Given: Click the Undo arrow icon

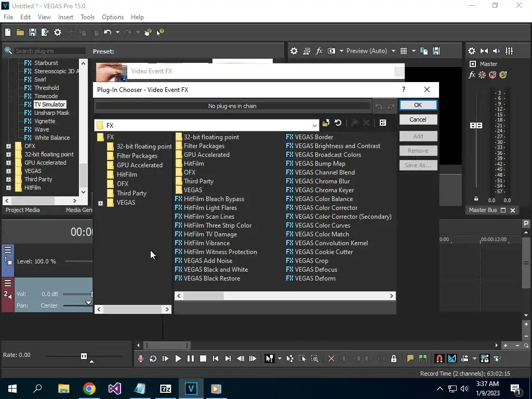Looking at the screenshot, I should tap(108, 32).
